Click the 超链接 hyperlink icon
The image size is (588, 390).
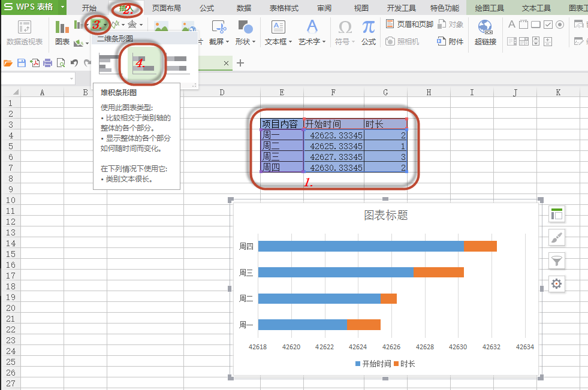coord(485,32)
